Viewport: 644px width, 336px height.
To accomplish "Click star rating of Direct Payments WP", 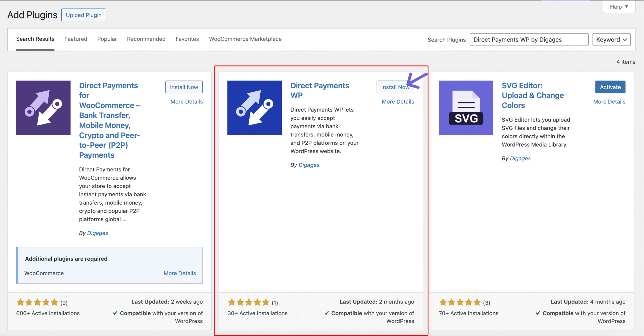I will tap(249, 302).
